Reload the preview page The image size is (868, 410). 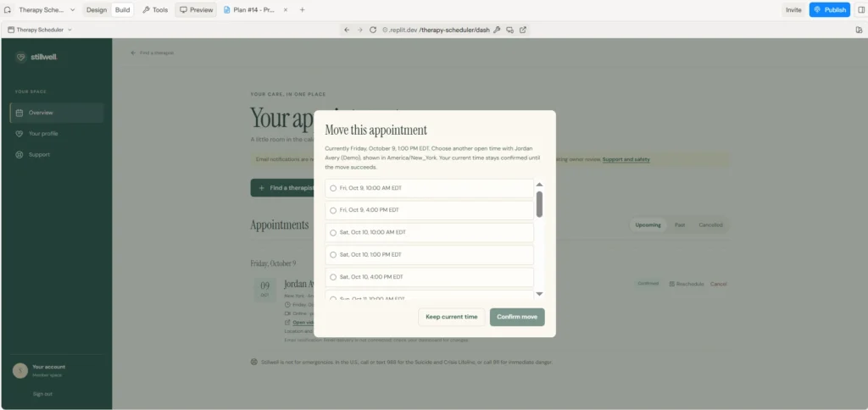click(x=373, y=30)
